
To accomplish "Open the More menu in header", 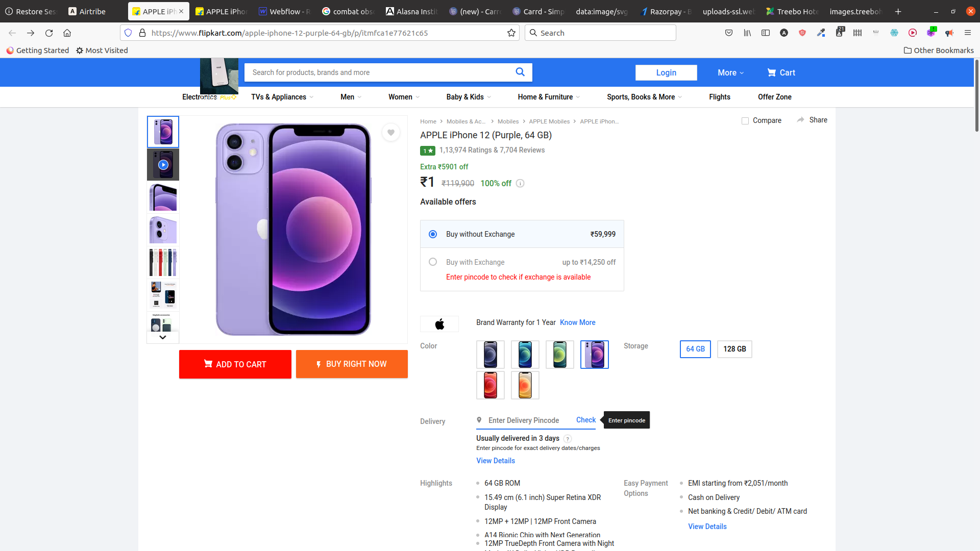I will click(x=729, y=72).
